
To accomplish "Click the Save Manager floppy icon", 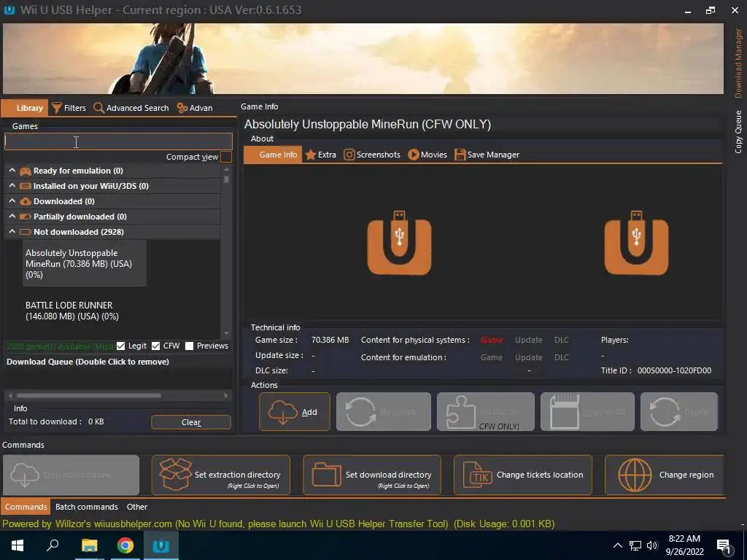I will pos(460,155).
